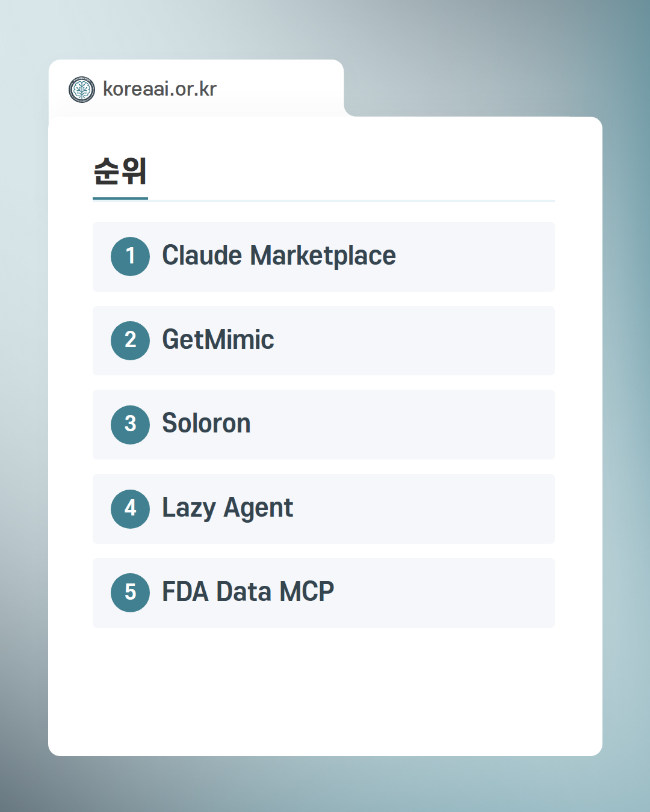Open the Lazy Agent entry
Viewport: 650px width, 812px height.
227,508
